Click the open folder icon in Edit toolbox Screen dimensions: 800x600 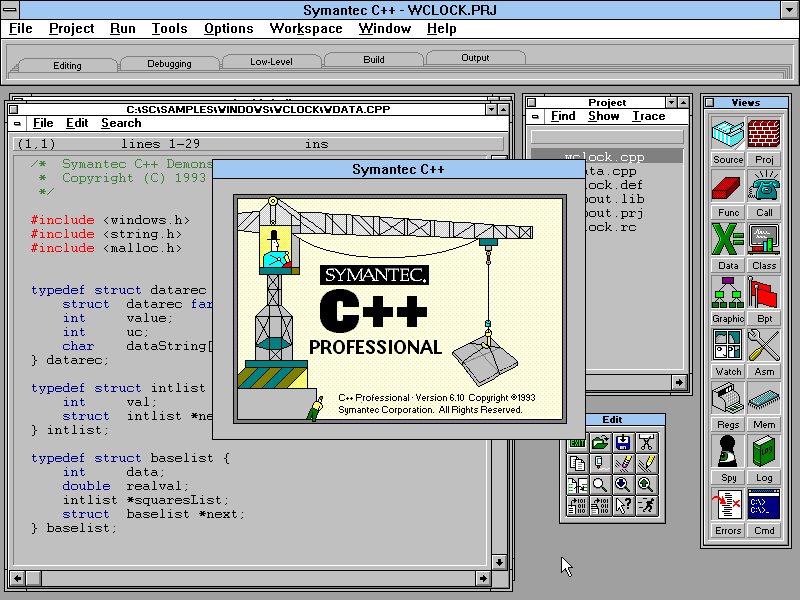click(600, 442)
